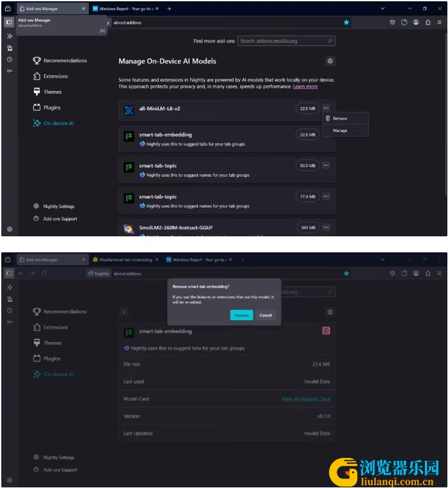Open new tab plus button, models list window

(169, 9)
